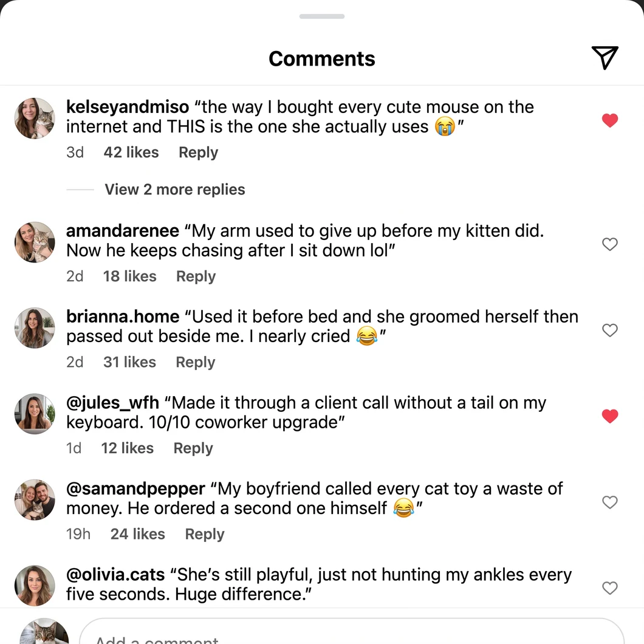Open samandpepper's couple avatar
Image resolution: width=644 pixels, height=644 pixels.
point(35,500)
